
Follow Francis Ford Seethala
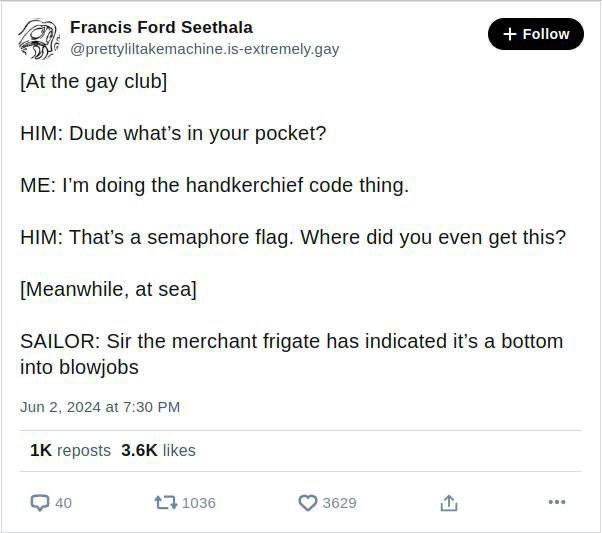tap(535, 34)
